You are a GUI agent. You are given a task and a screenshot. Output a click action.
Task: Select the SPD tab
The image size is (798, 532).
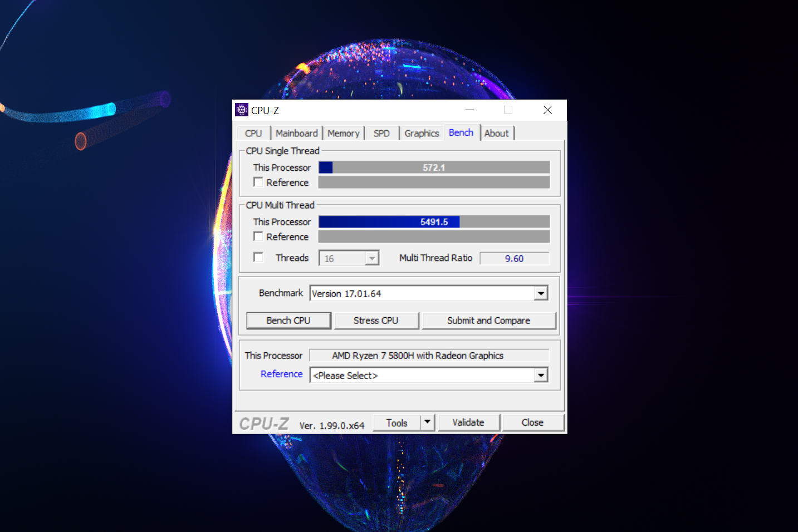tap(382, 133)
